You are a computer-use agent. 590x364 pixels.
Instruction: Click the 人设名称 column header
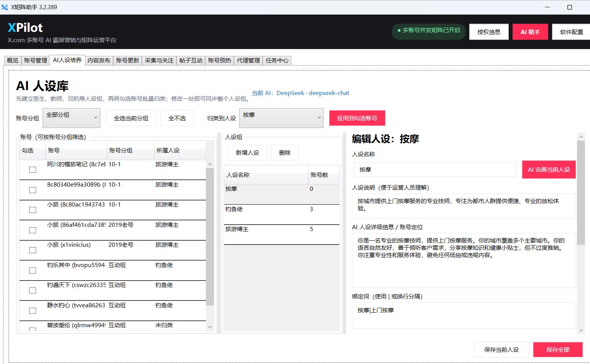click(266, 175)
